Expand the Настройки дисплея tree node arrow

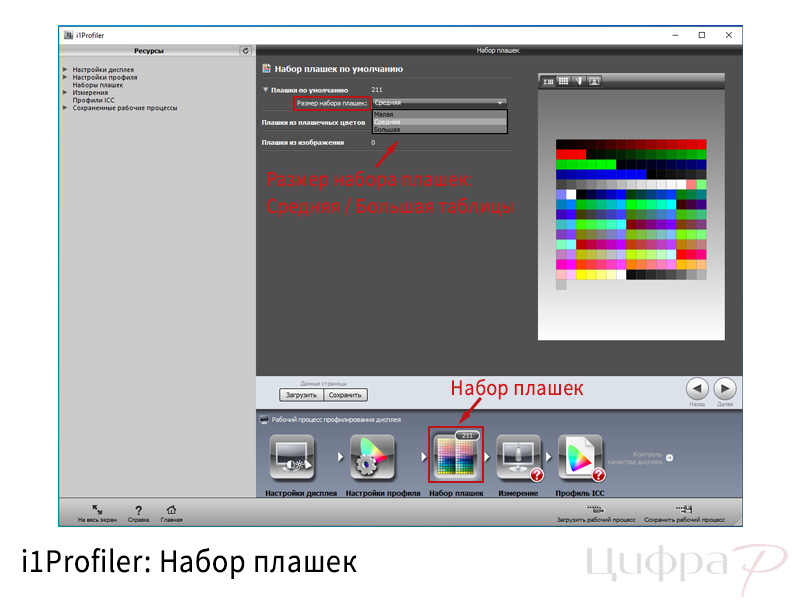click(x=65, y=69)
